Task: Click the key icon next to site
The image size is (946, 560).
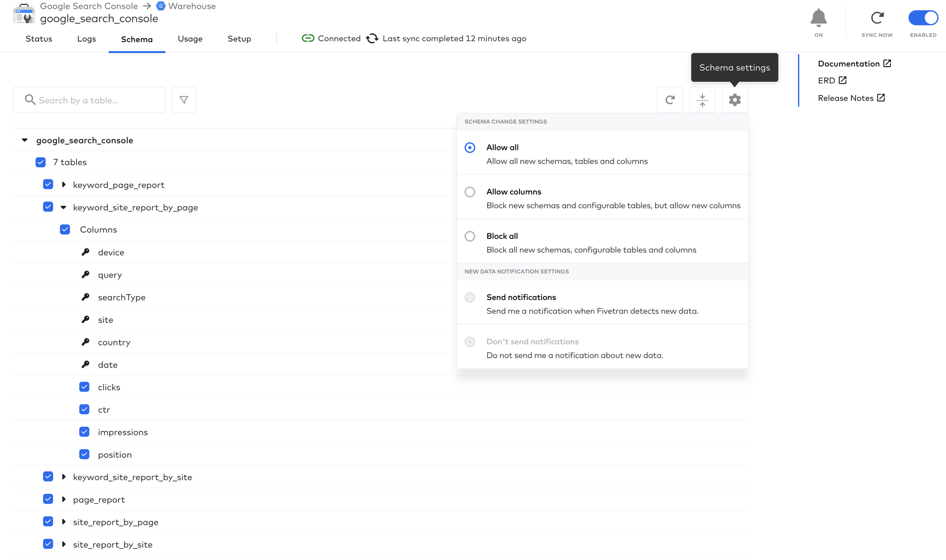Action: (86, 319)
